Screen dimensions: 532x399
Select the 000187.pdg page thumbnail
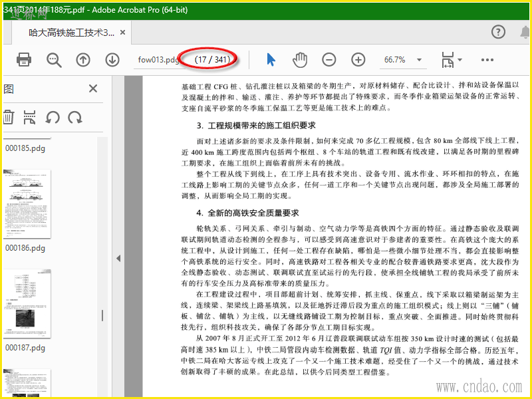27,304
